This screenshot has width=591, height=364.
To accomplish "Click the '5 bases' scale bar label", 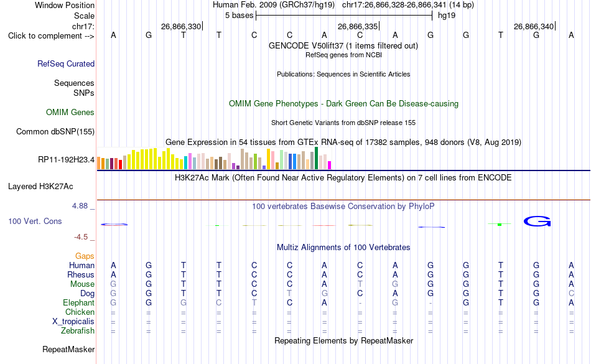I will (240, 16).
